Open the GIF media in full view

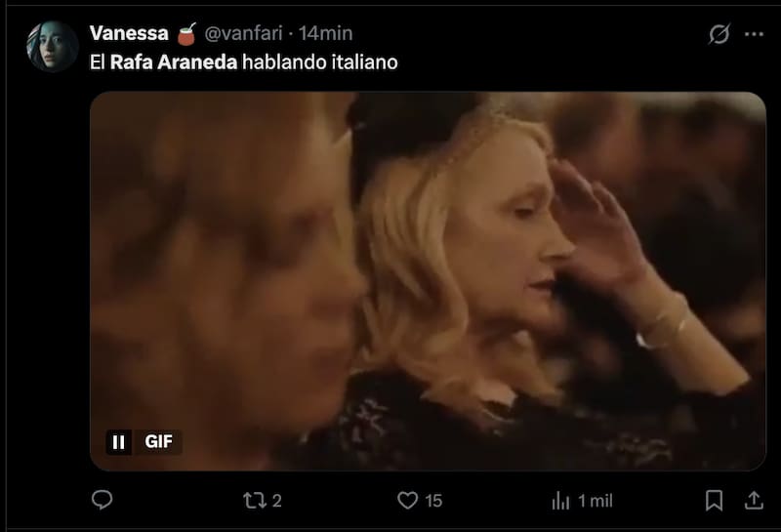point(428,281)
